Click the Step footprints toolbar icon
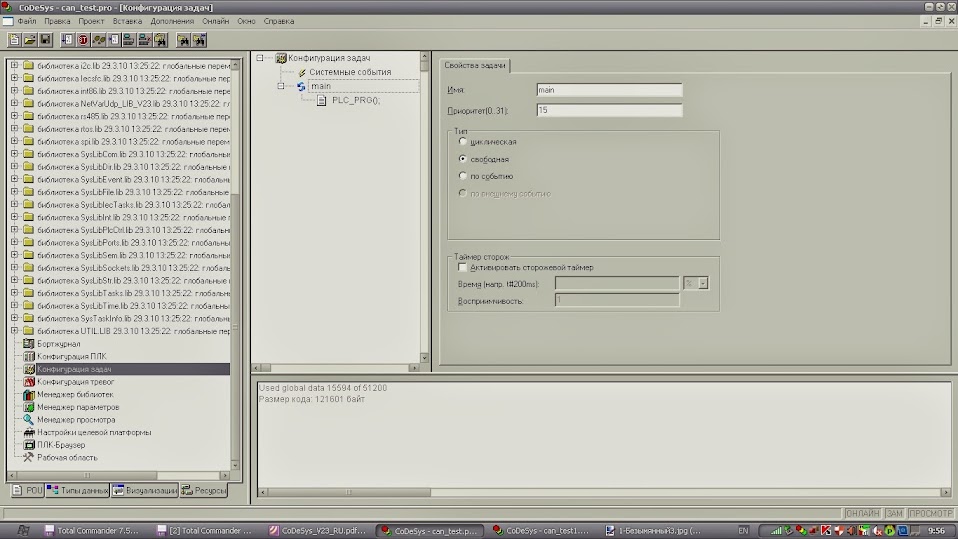Image resolution: width=958 pixels, height=539 pixels. pos(98,40)
